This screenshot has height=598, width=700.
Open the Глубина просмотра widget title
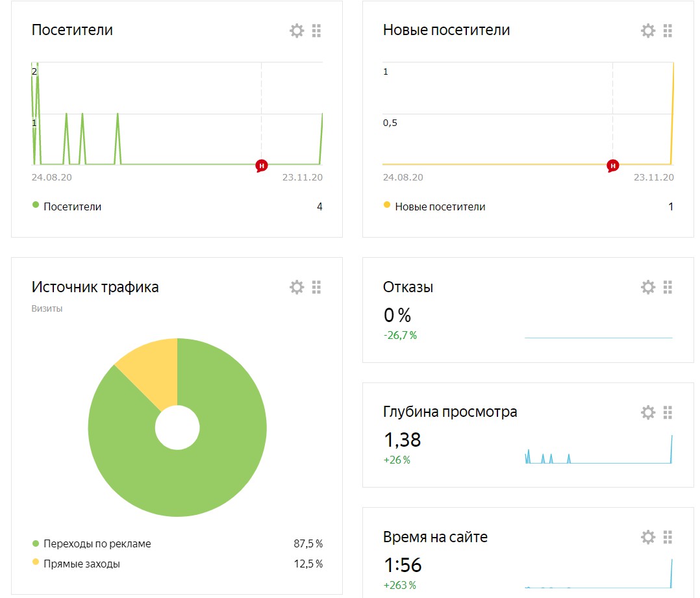tap(450, 412)
